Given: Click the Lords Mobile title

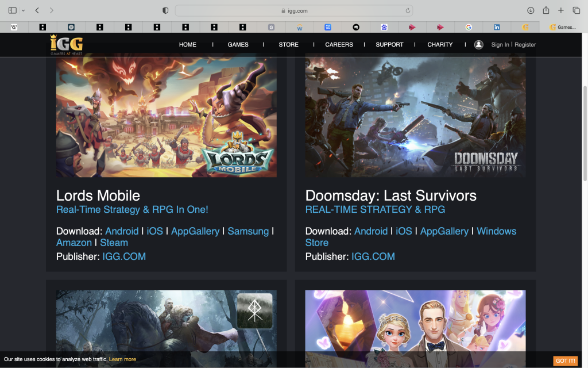Looking at the screenshot, I should point(98,195).
